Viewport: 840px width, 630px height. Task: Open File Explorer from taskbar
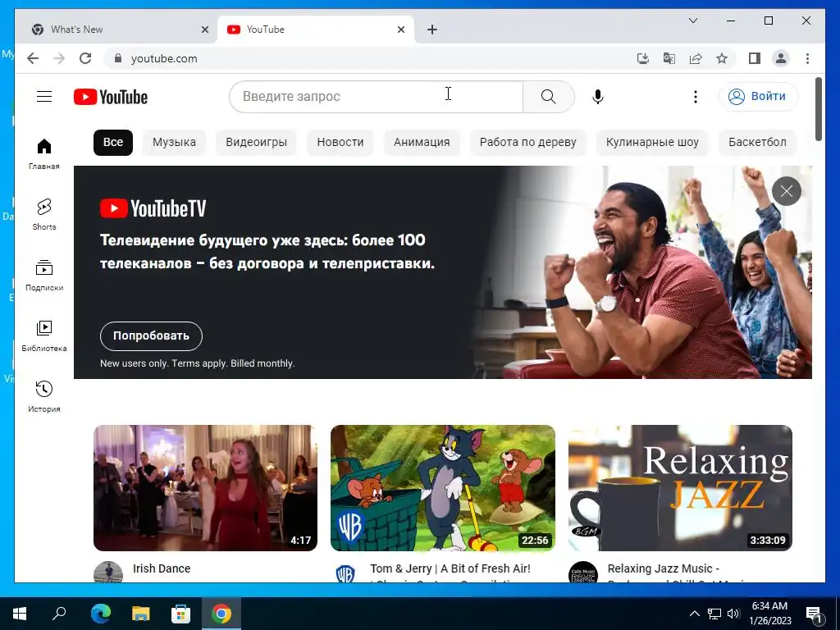pyautogui.click(x=141, y=614)
